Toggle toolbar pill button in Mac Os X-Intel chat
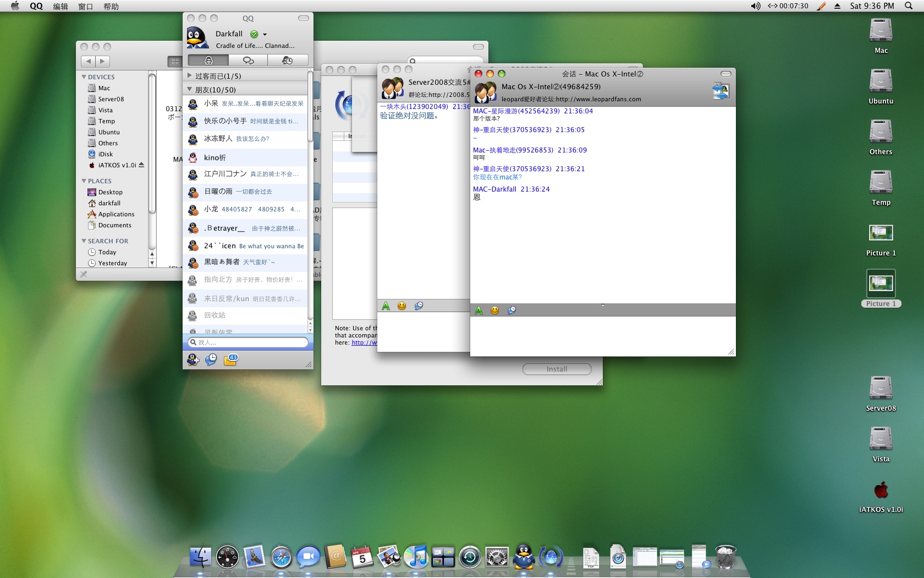This screenshot has width=924, height=578. tap(726, 74)
